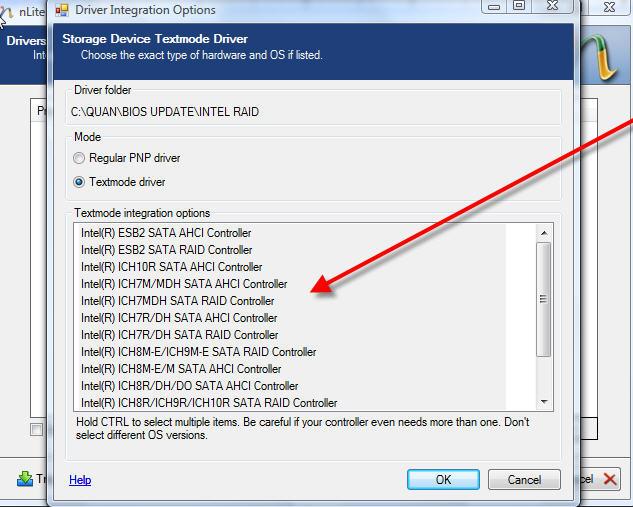Maximize the Driver Integration Options dialog
The image size is (633, 507).
pyautogui.click(x=519, y=6)
